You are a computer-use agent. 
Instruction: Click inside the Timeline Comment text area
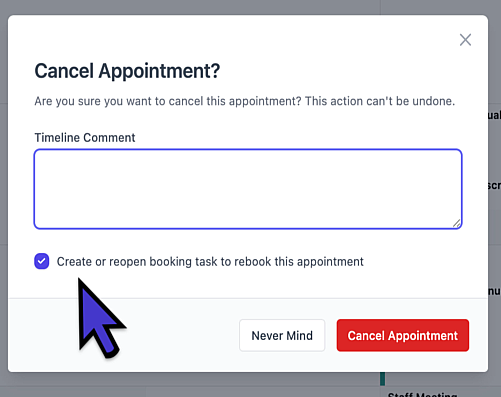(248, 189)
